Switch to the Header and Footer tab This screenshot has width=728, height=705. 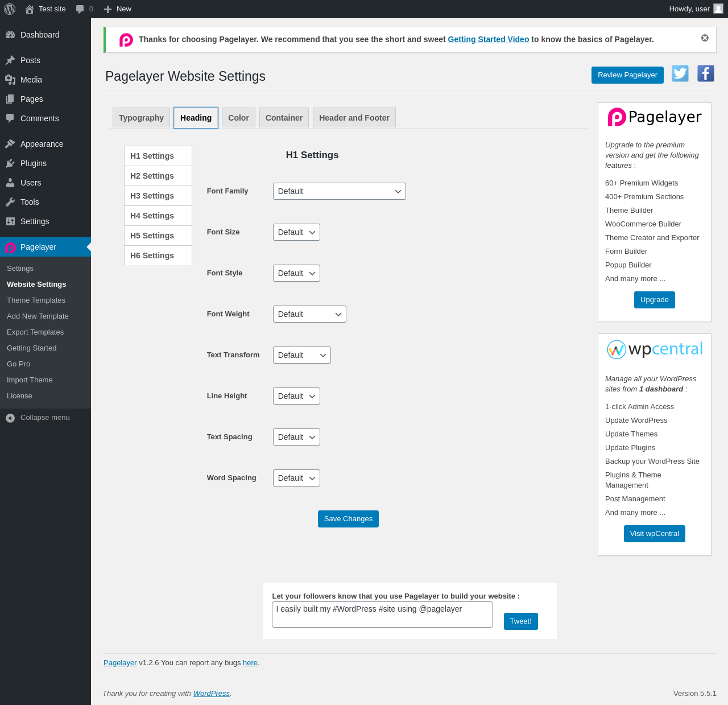[x=354, y=118]
